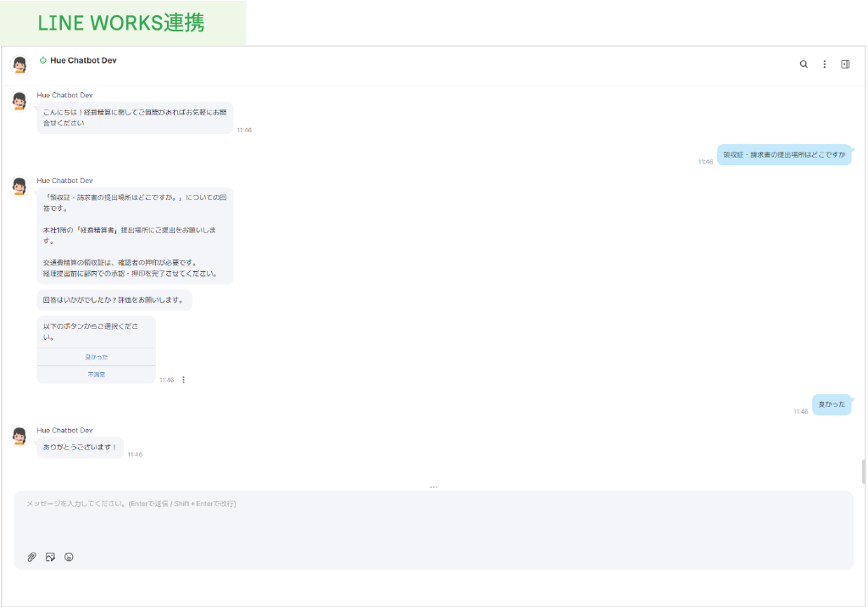The image size is (868, 607).
Task: Click the sent 領収証・請求書 question bubble
Action: (783, 154)
